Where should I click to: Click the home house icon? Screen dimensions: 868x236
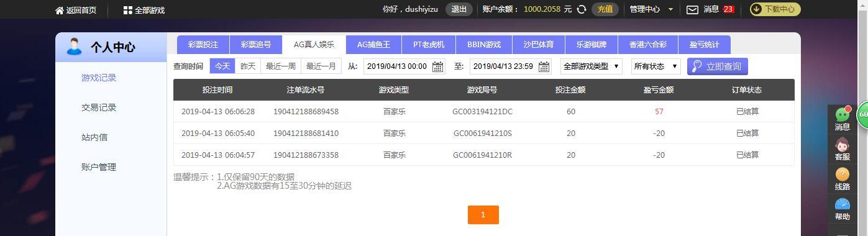(60, 10)
